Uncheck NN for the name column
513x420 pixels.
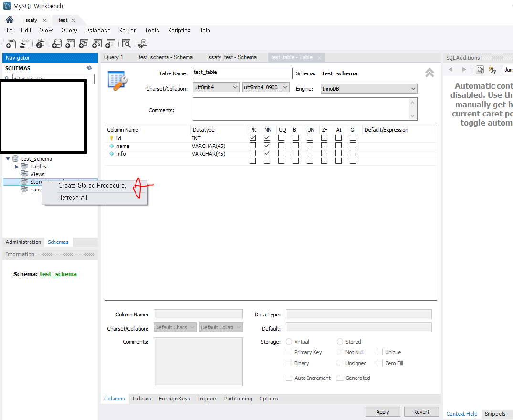click(267, 145)
